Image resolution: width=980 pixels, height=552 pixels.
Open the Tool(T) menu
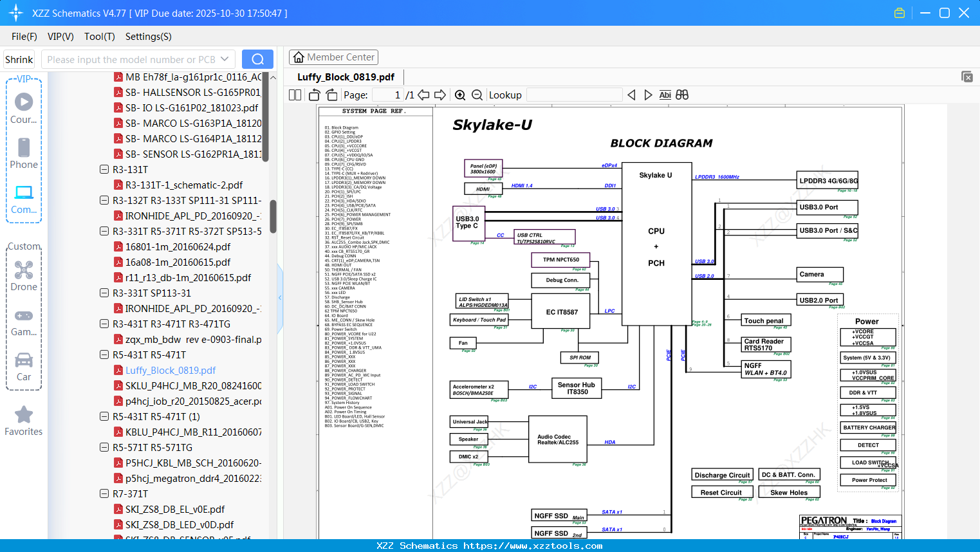coord(99,37)
